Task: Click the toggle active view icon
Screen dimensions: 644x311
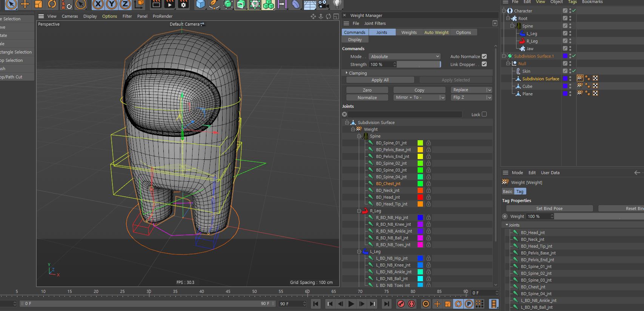Action: pyautogui.click(x=336, y=16)
